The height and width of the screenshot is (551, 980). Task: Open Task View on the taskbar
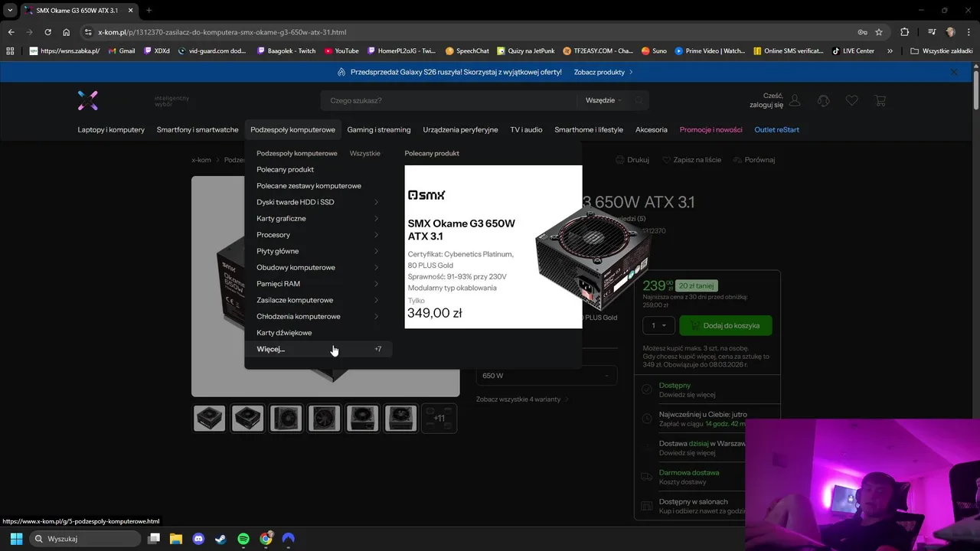coord(154,539)
